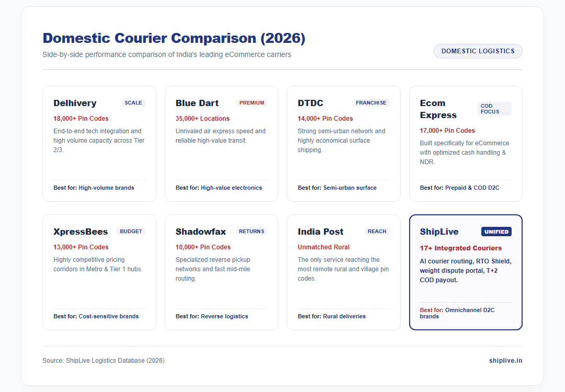The width and height of the screenshot is (565, 392).
Task: Select the Delhivery card title
Action: (75, 103)
